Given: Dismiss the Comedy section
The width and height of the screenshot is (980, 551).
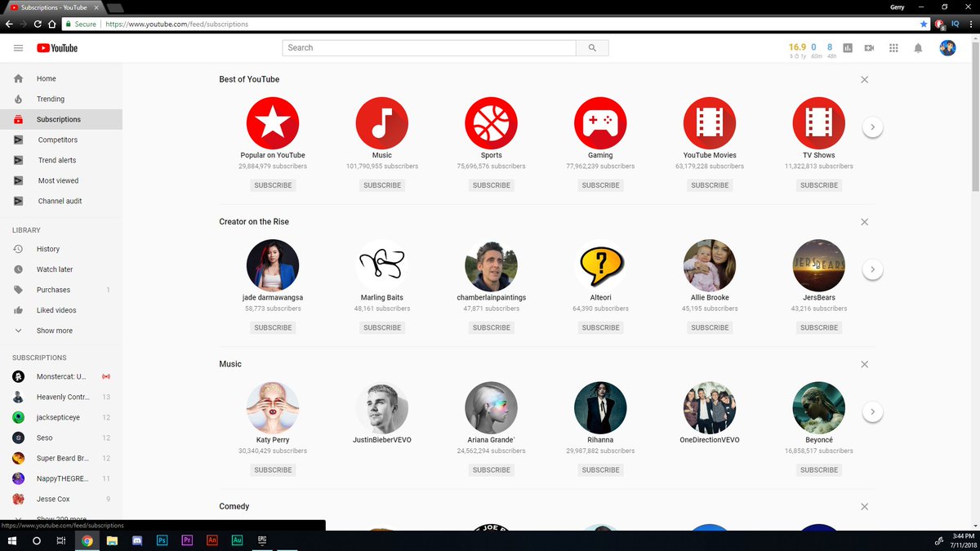Looking at the screenshot, I should coord(865,507).
